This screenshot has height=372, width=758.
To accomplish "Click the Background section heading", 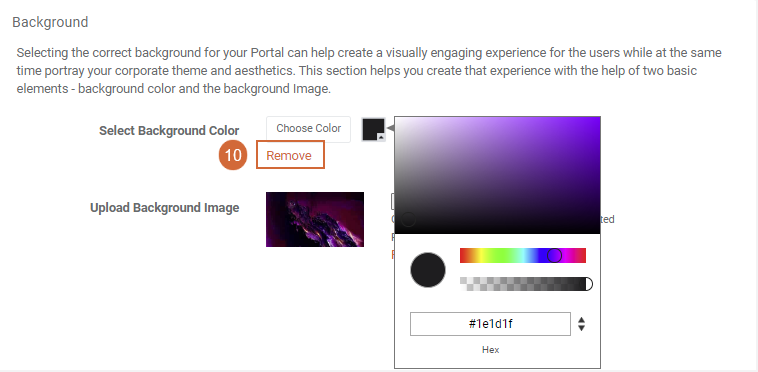I will coord(50,22).
